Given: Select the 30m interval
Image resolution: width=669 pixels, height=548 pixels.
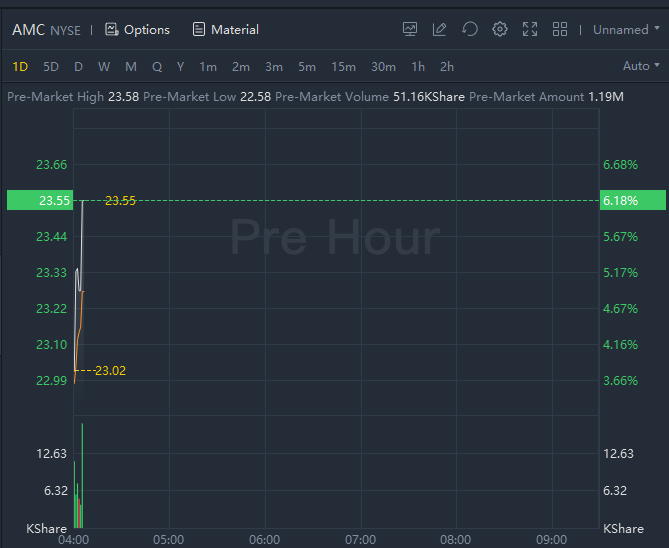Looking at the screenshot, I should click(x=383, y=67).
